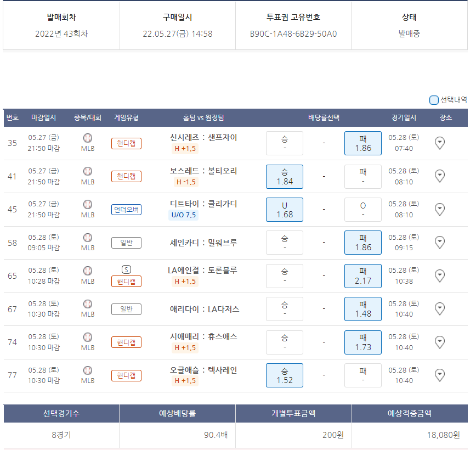Screen dimensions: 476x450
Task: Select O odds for 디트타이 vs 클리가디
Action: [363, 210]
